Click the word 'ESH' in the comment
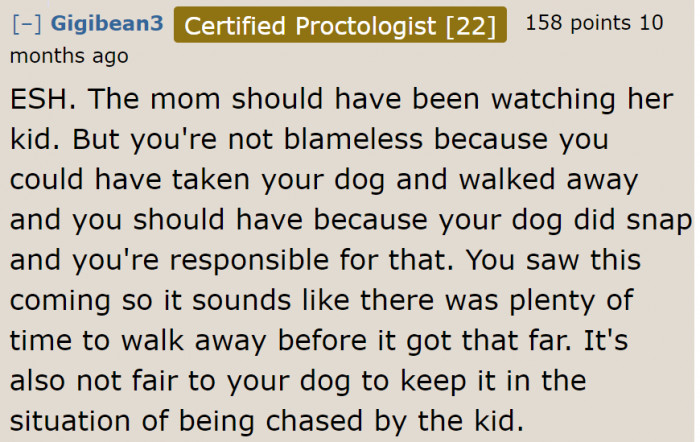The image size is (700, 442). 39,99
